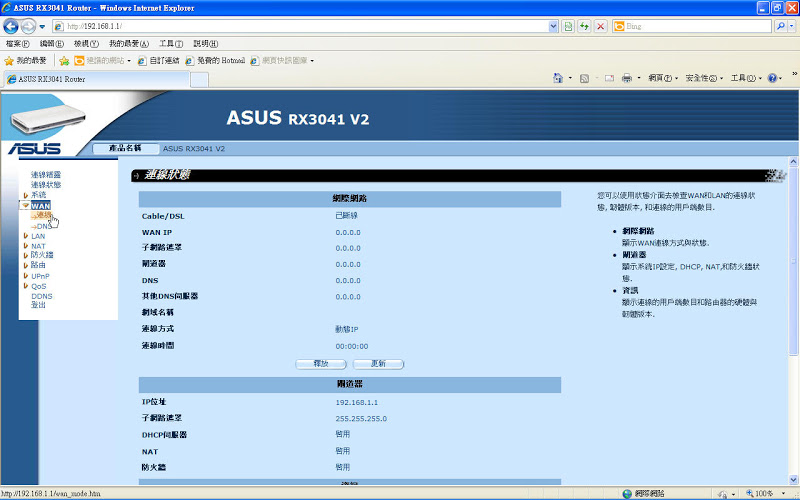Expand the LAN section in sidebar
The height and width of the screenshot is (500, 800).
point(38,236)
